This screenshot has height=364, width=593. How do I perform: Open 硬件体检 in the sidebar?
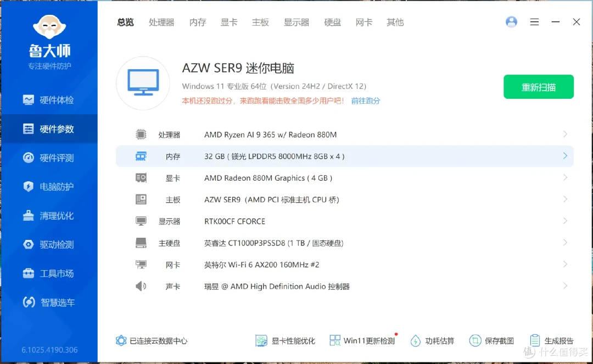(x=49, y=100)
